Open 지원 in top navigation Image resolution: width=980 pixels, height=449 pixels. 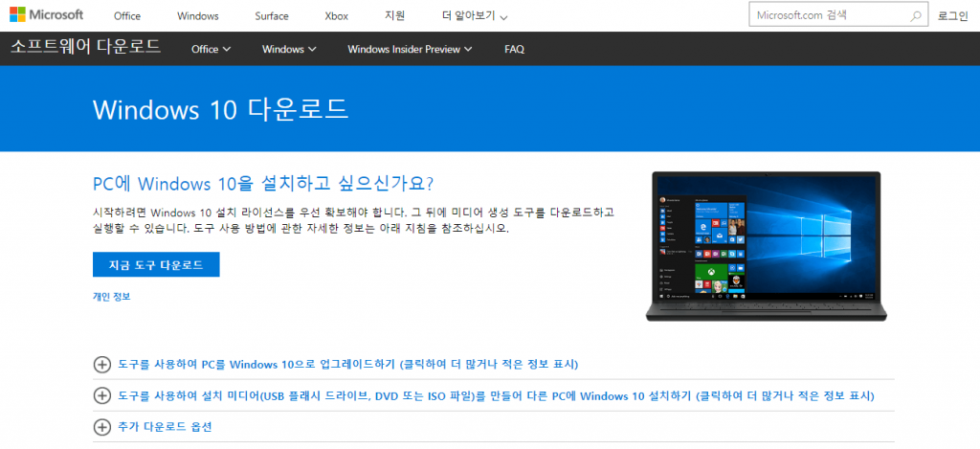tap(395, 16)
